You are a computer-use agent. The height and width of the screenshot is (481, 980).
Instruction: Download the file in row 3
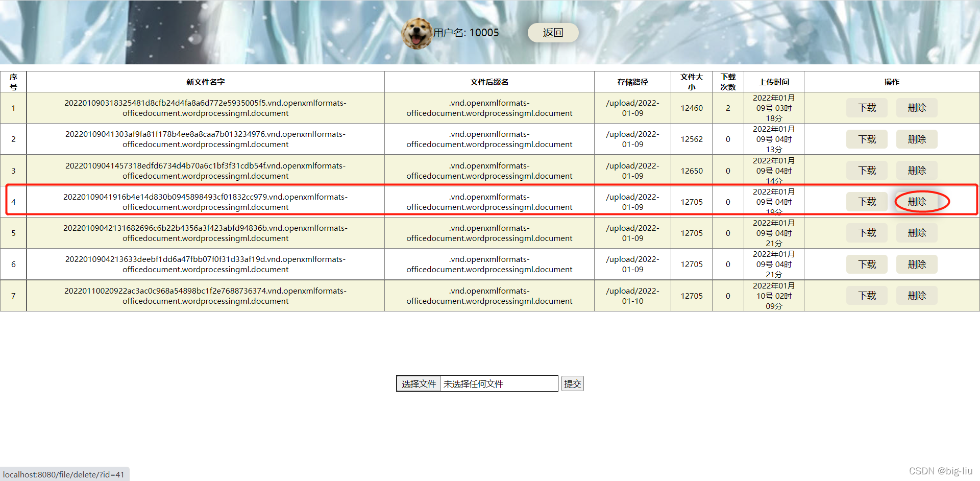(x=867, y=171)
